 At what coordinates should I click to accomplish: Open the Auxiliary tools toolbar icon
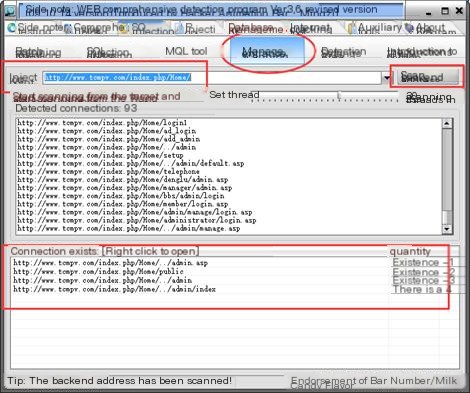click(351, 29)
